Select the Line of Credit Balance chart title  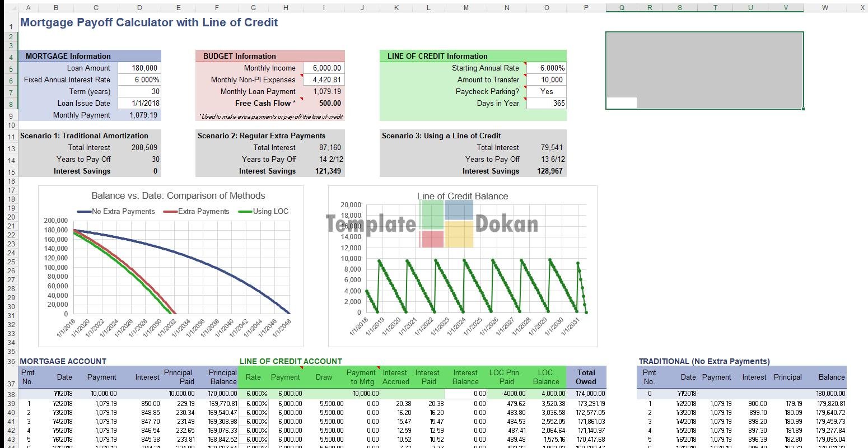(x=463, y=196)
